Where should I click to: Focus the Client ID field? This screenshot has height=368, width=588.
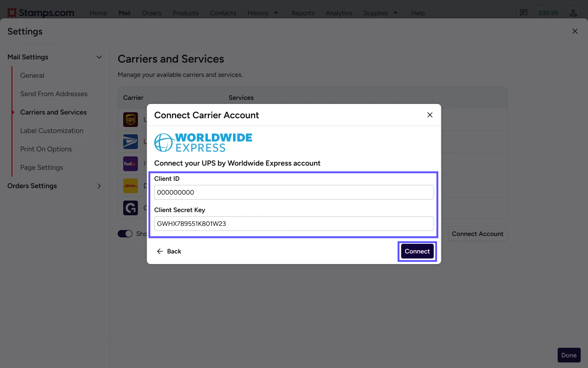click(294, 192)
